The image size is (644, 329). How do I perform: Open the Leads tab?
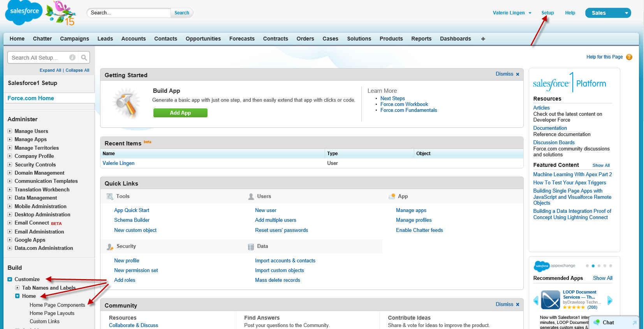pyautogui.click(x=105, y=39)
